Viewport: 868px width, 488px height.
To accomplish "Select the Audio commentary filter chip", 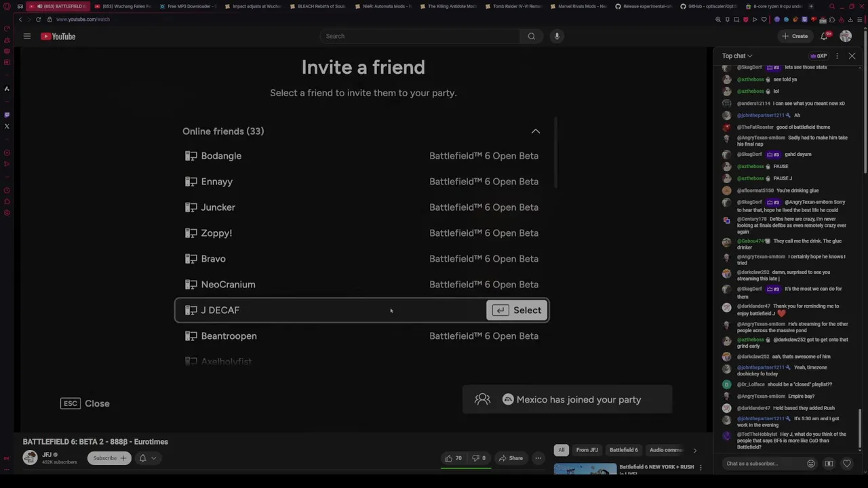I will tap(666, 450).
